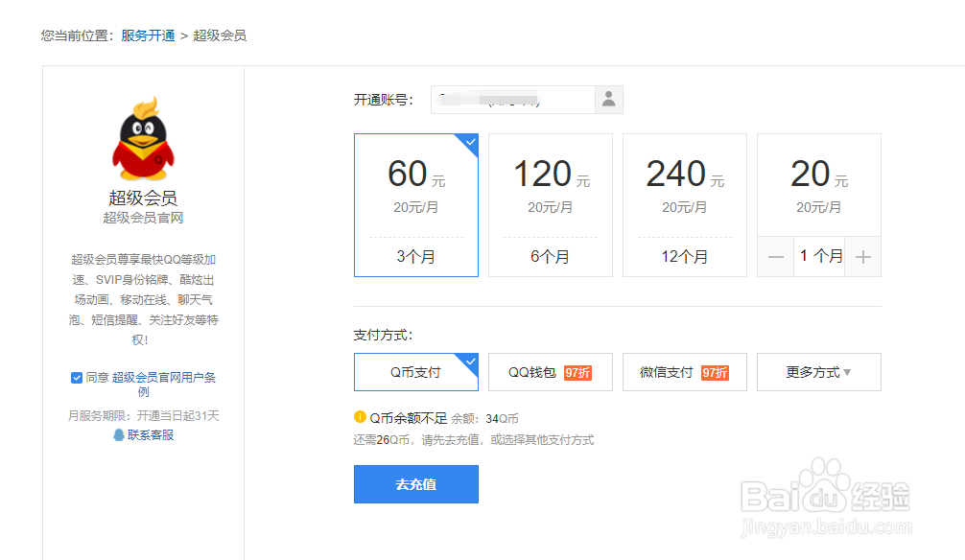Click the blue checkmark corner on the 60元 plan

point(469,142)
